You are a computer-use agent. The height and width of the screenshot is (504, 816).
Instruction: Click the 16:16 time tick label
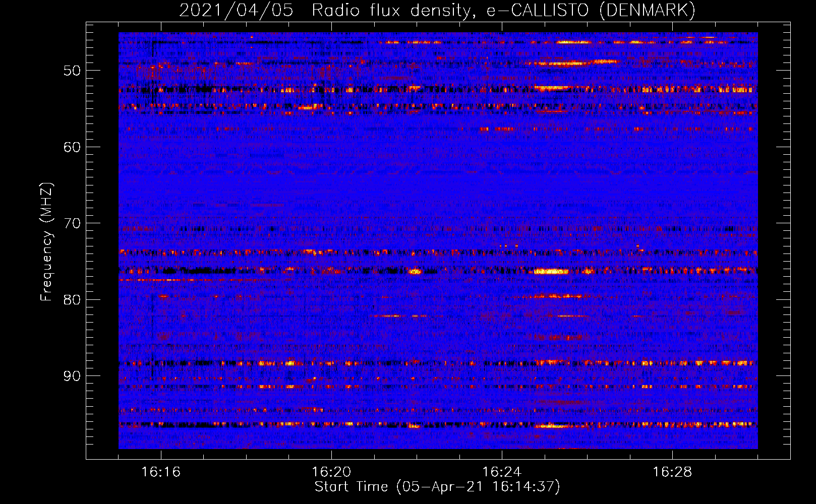161,472
